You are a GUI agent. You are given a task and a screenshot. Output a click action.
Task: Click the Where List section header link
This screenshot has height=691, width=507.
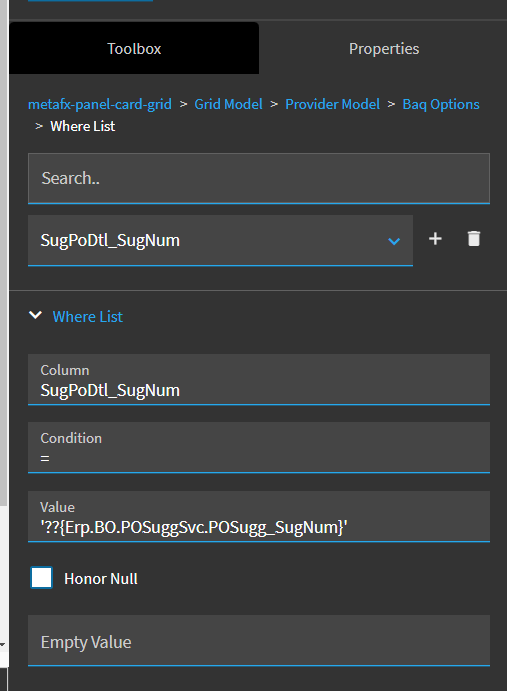tap(88, 317)
